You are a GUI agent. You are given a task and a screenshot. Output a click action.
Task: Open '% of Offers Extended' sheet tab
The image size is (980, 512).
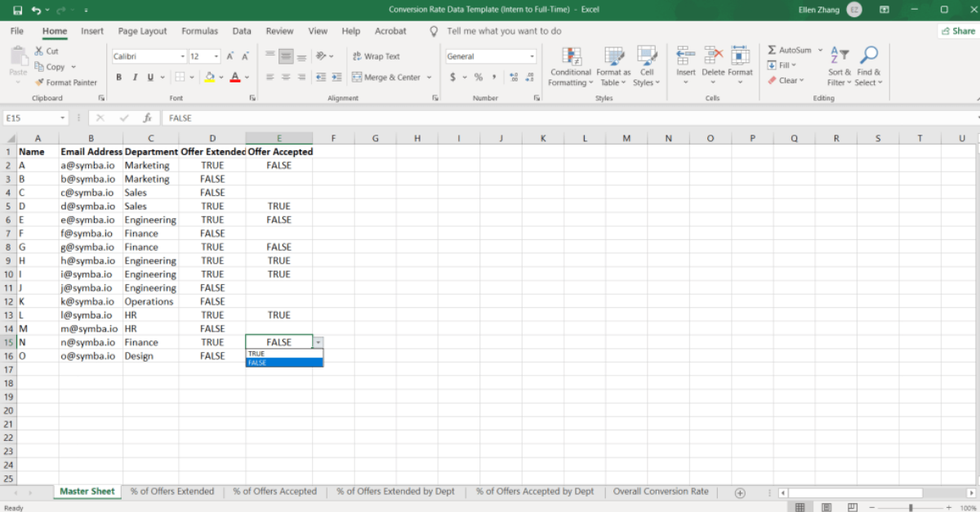[x=172, y=492]
